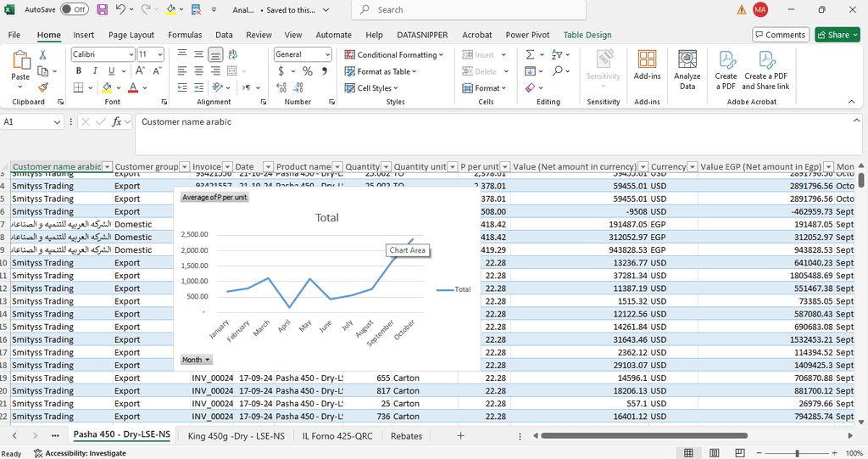Switch to Page Layout view in status bar
Image resolution: width=868 pixels, height=459 pixels.
[x=715, y=453]
